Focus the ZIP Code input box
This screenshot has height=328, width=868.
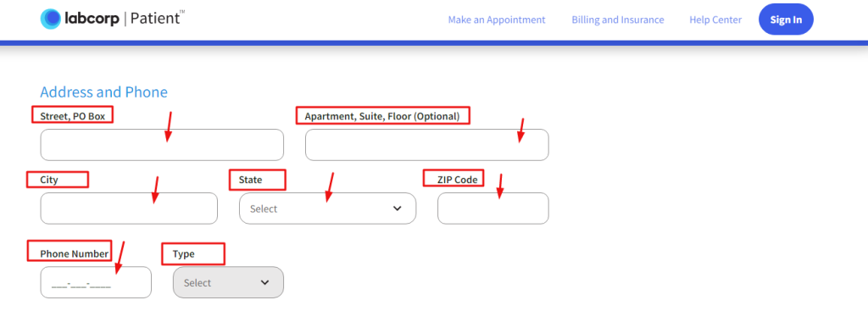[x=493, y=208]
